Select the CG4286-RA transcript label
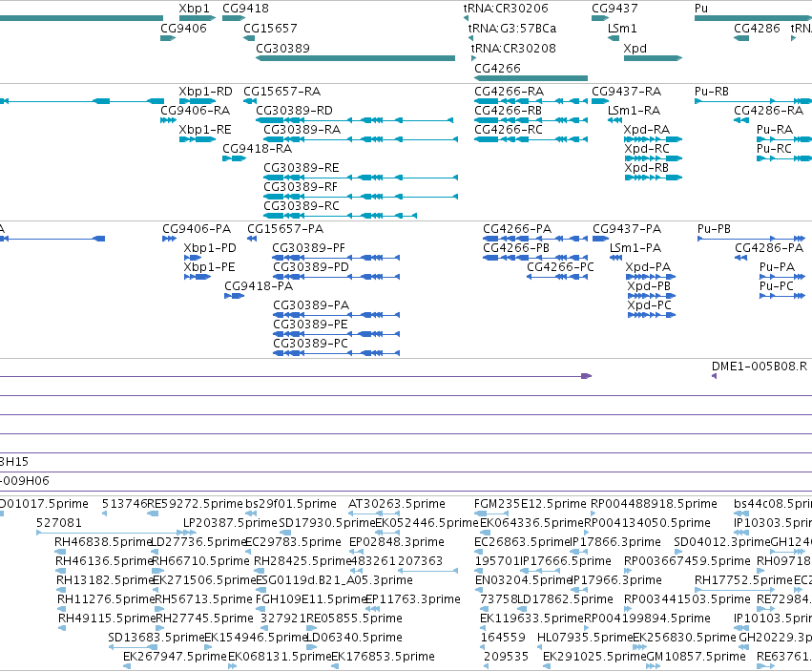Viewport: 812px width, 671px height. (x=768, y=111)
